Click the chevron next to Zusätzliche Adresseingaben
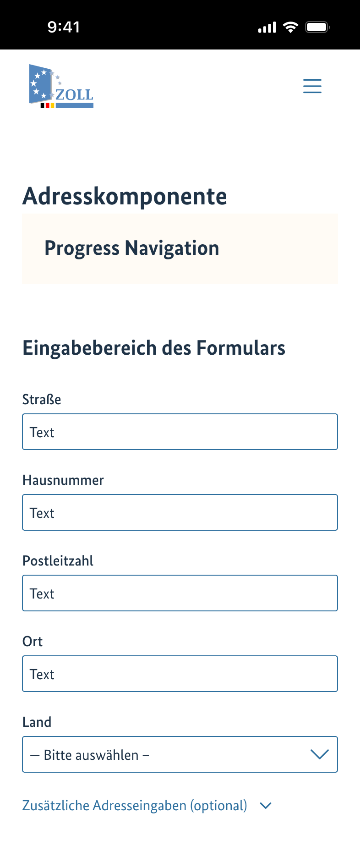The width and height of the screenshot is (360, 868). 266,805
